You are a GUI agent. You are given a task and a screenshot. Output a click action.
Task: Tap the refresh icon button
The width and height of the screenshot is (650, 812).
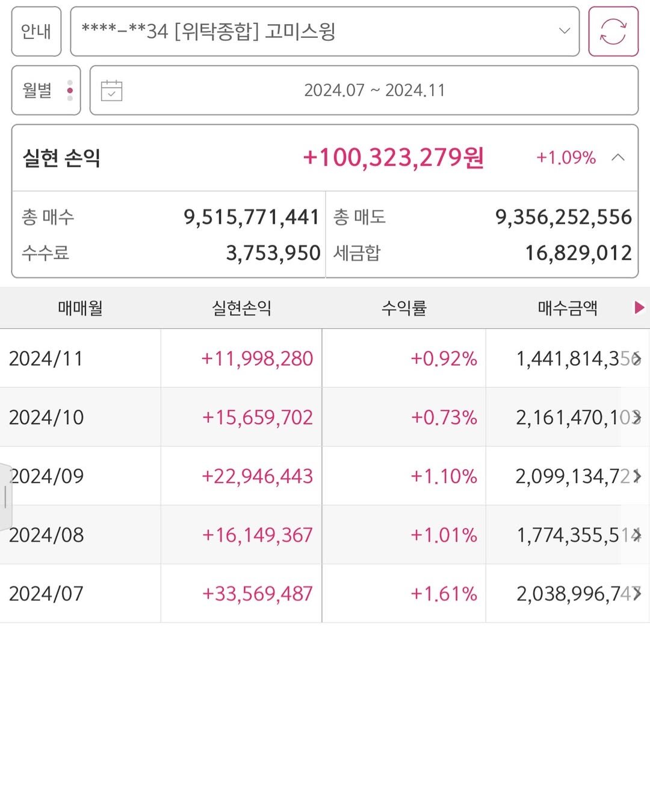(613, 31)
